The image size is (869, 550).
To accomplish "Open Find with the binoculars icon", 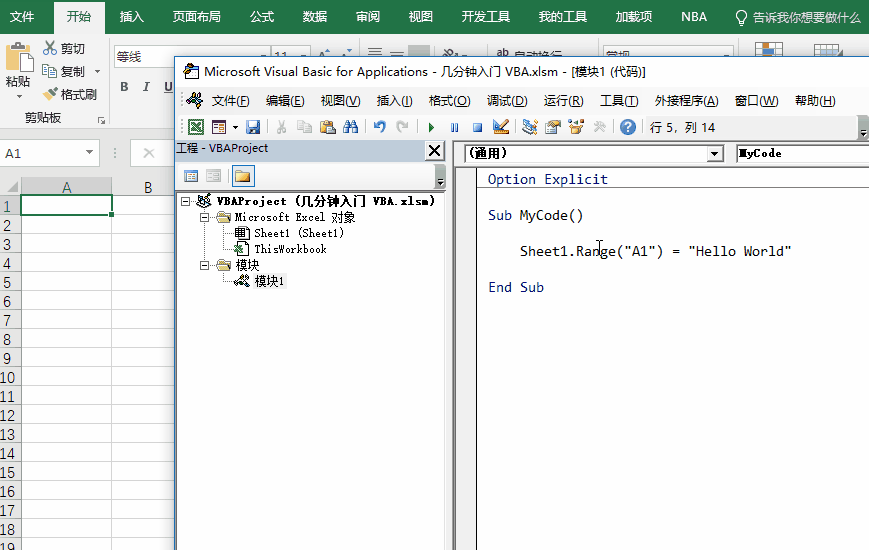I will click(x=351, y=127).
